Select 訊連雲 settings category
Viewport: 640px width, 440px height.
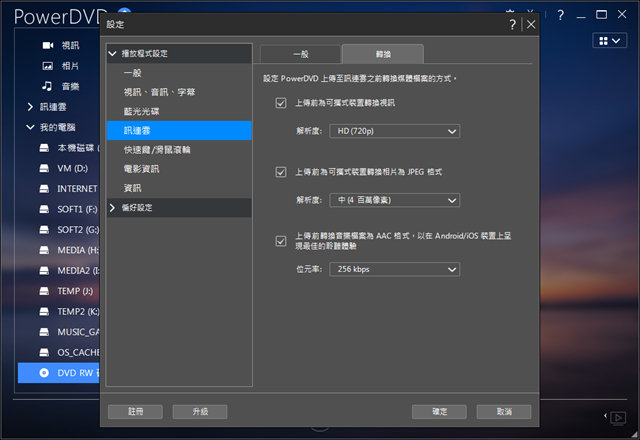[x=179, y=131]
